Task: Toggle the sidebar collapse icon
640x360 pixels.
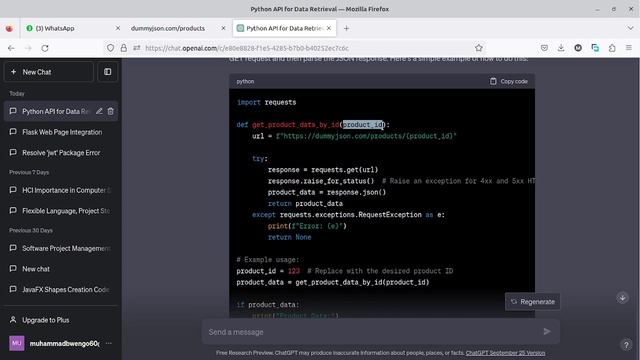Action: (107, 72)
